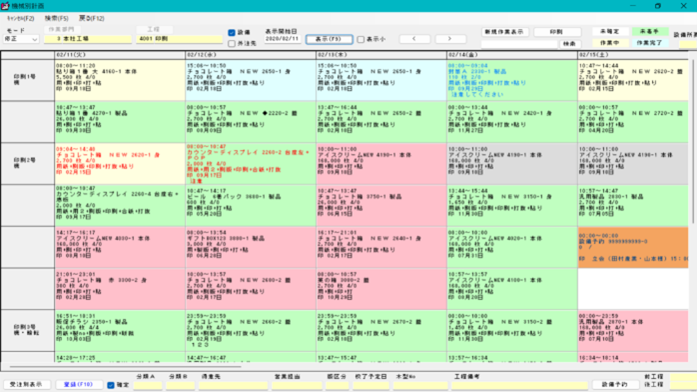Select the 印刷1号機 row header
Screen dimensions: 697x392
coord(28,80)
